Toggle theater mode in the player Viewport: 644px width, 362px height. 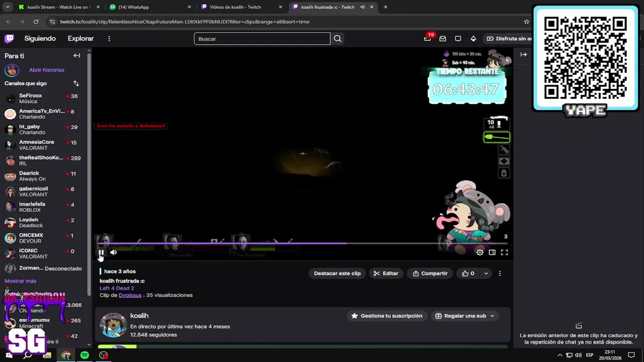coord(492,252)
